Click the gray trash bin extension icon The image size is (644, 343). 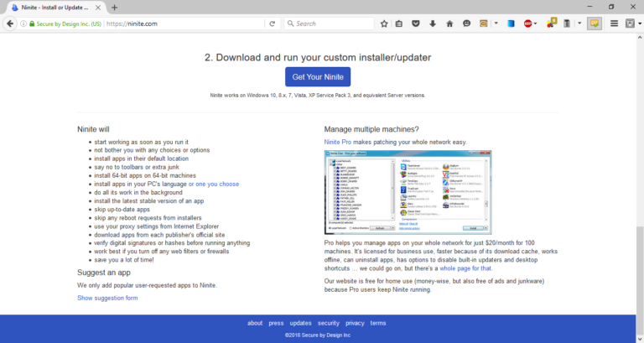coord(567,23)
